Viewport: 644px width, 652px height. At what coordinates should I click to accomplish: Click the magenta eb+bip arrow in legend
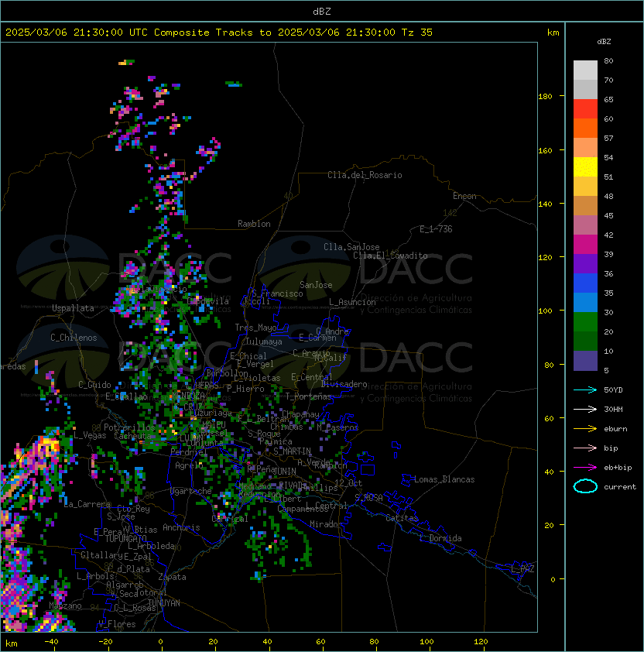(585, 468)
